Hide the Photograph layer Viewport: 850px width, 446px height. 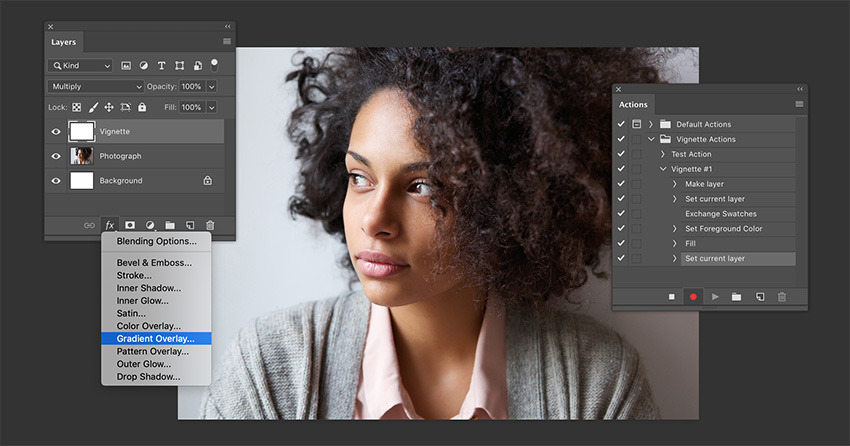pos(56,156)
